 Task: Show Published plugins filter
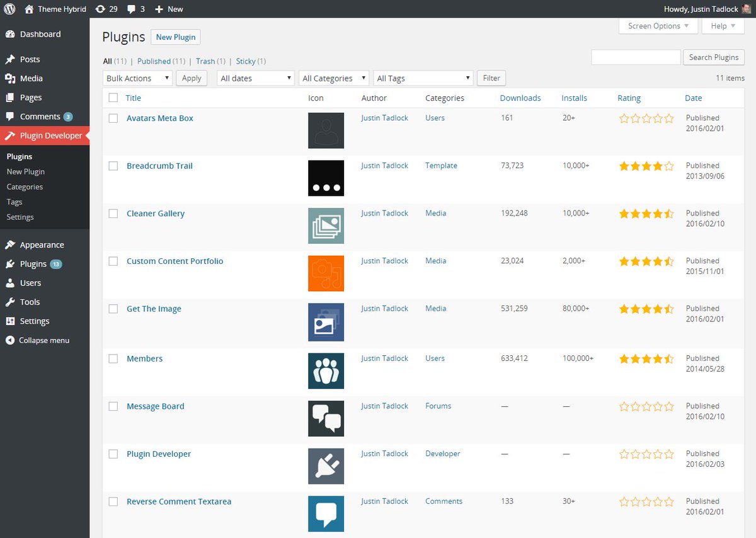point(154,61)
